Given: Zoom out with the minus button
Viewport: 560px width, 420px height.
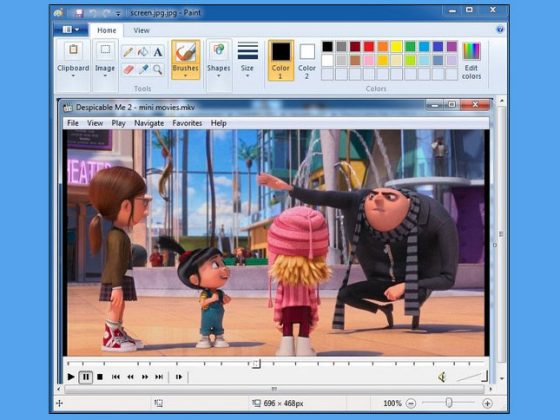Looking at the screenshot, I should click(411, 404).
